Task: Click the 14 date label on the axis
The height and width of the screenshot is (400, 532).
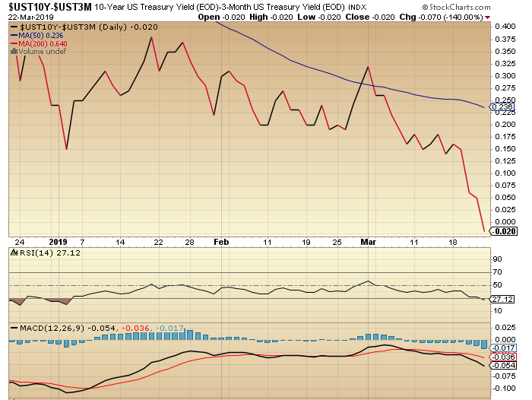Action: pos(120,243)
